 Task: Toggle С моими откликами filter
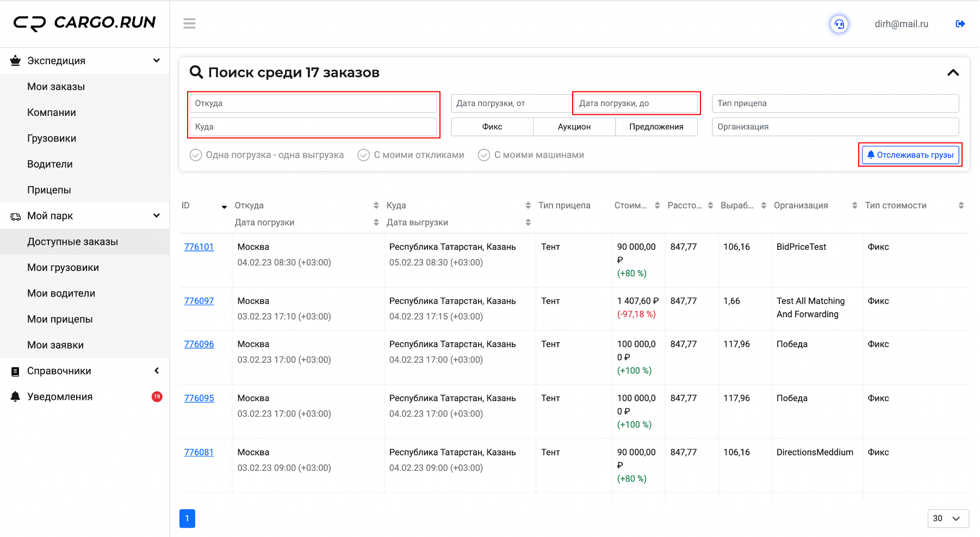pyautogui.click(x=411, y=155)
